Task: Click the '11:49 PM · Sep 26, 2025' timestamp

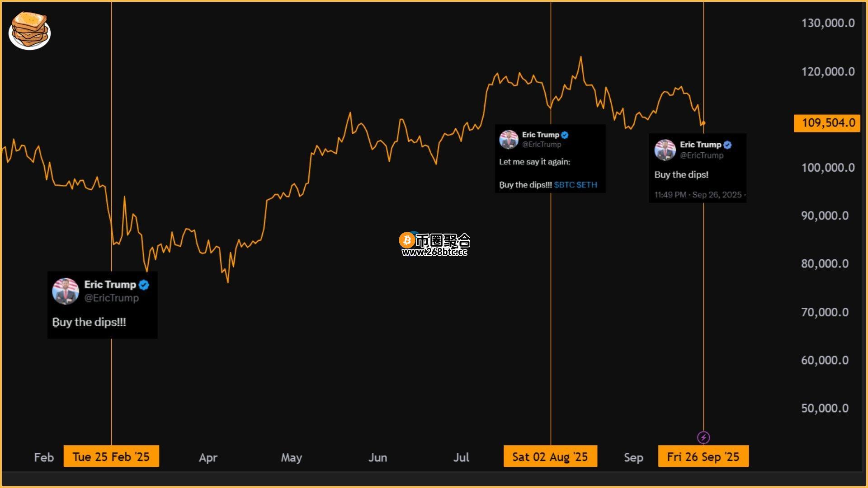Action: [x=698, y=195]
